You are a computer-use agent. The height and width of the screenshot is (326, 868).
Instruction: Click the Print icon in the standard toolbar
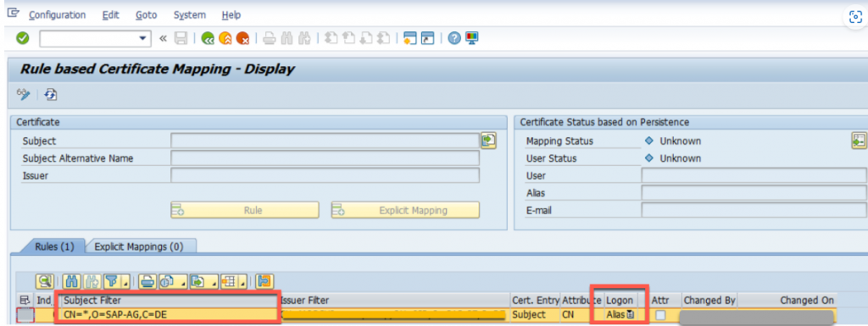point(269,38)
